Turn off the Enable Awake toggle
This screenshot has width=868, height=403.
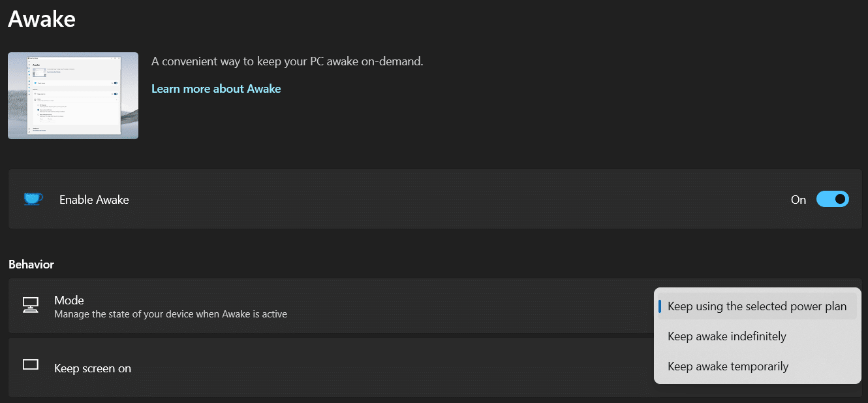click(832, 199)
